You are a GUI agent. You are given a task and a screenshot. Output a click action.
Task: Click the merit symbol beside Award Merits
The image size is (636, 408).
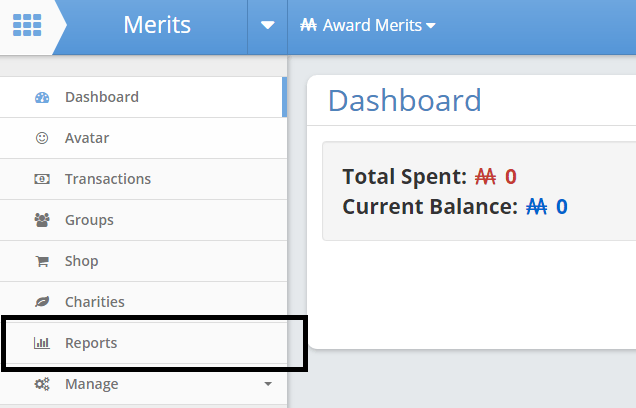308,25
